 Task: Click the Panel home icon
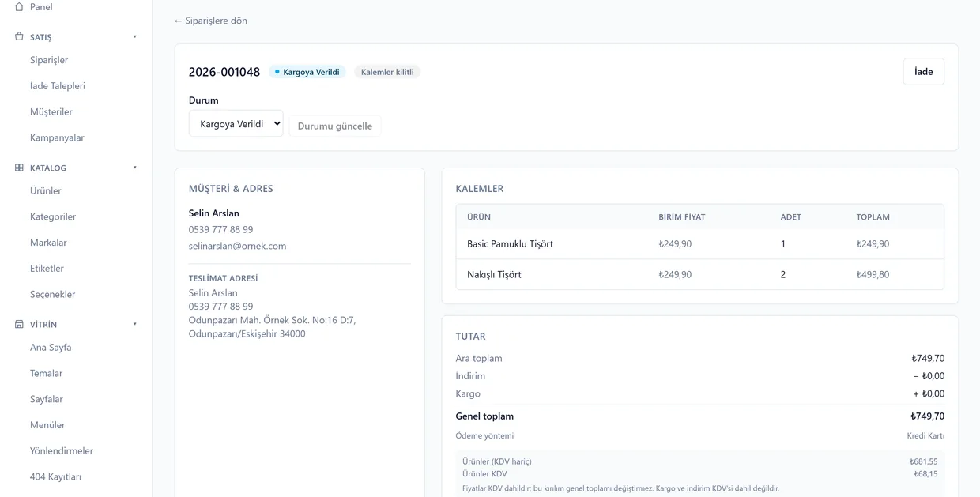[x=19, y=6]
